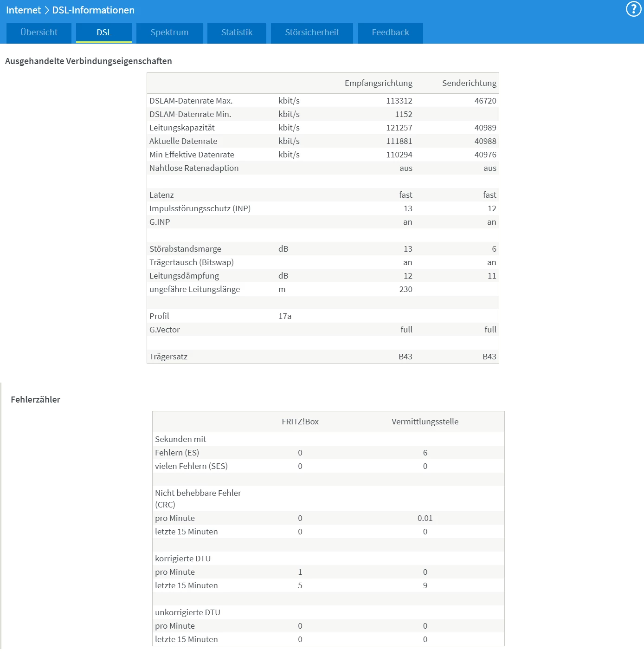
Task: Click the FRITZ!Box column header
Action: tap(300, 422)
